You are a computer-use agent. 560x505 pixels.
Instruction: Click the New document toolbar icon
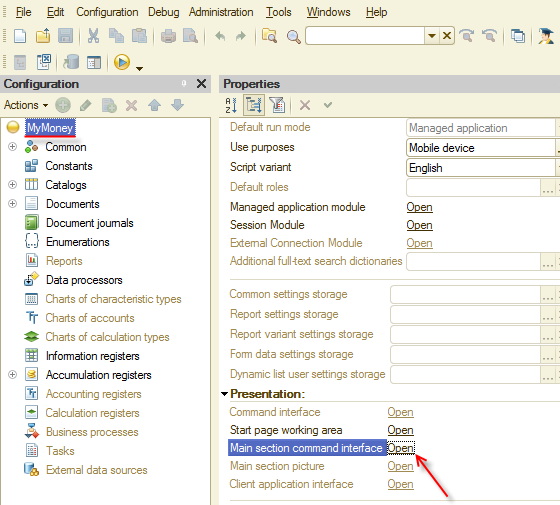point(20,36)
